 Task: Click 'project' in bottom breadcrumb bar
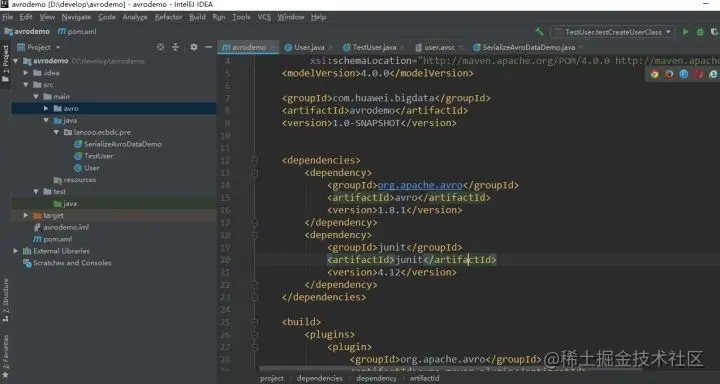pyautogui.click(x=272, y=378)
